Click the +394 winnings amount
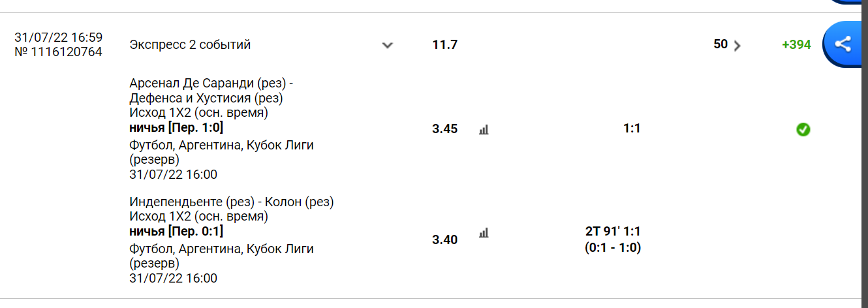 tap(796, 44)
